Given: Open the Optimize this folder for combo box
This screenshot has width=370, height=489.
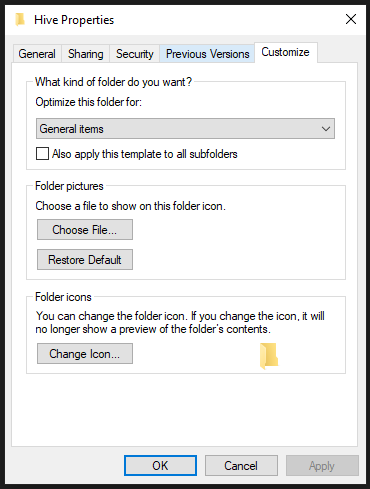Looking at the screenshot, I should point(185,129).
